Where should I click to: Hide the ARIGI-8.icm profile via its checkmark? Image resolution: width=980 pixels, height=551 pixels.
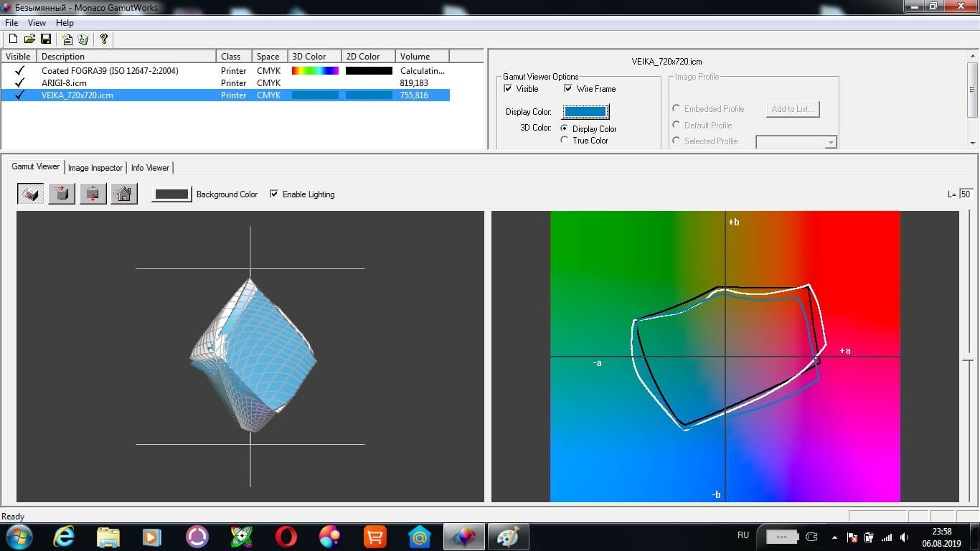coord(19,83)
